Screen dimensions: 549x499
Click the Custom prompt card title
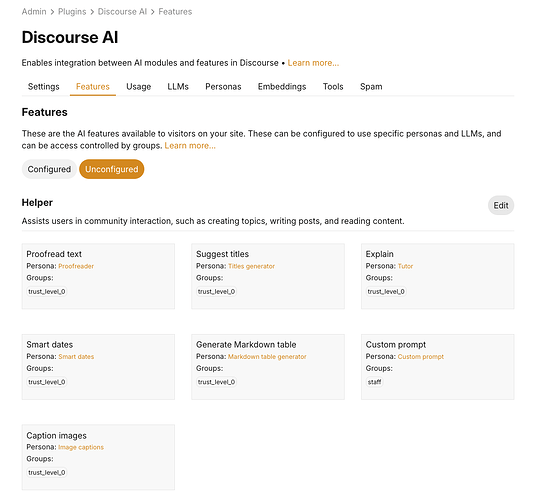[396, 345]
